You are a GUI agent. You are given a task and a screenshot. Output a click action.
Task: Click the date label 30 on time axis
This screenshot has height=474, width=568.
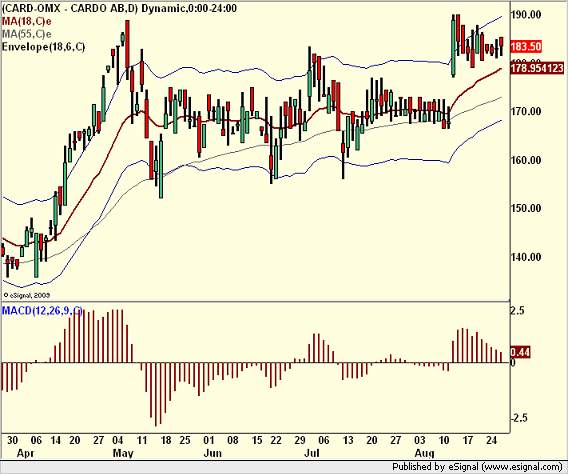12,440
